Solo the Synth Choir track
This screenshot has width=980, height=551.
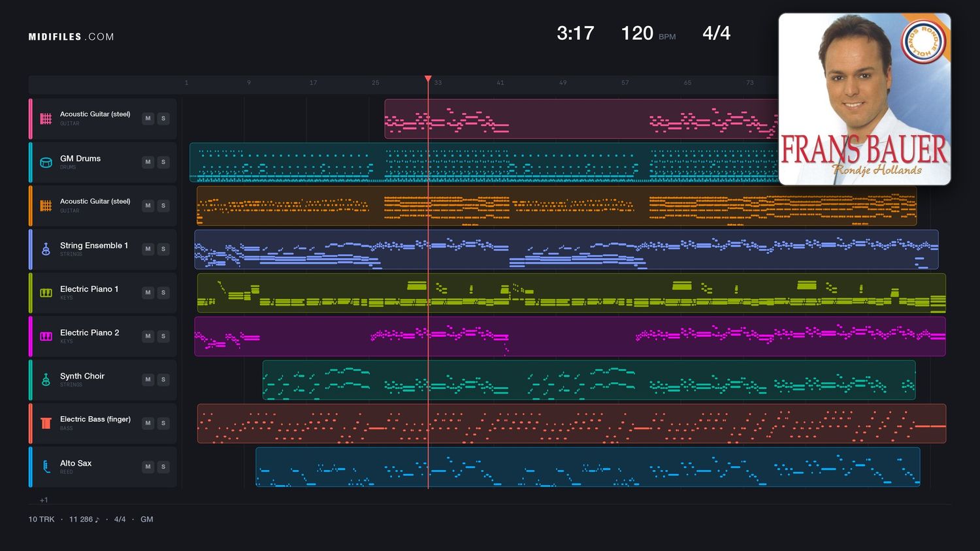pyautogui.click(x=163, y=379)
